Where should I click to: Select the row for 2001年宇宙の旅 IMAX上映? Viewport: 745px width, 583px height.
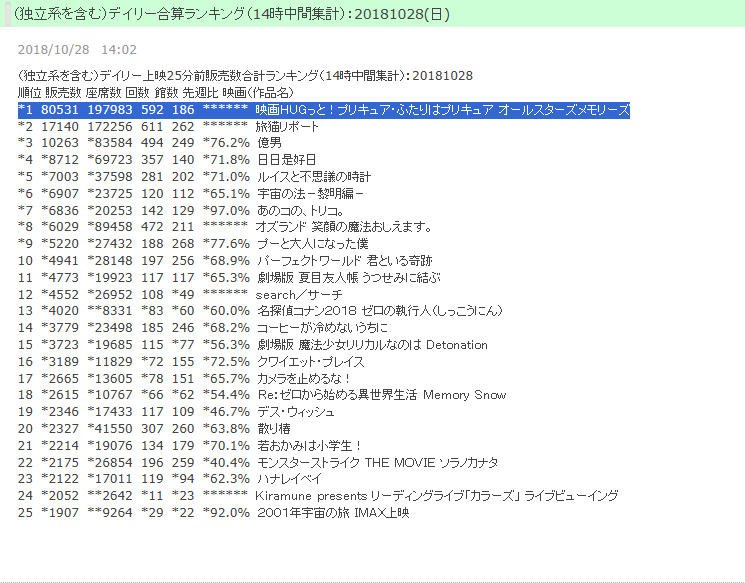coord(214,513)
